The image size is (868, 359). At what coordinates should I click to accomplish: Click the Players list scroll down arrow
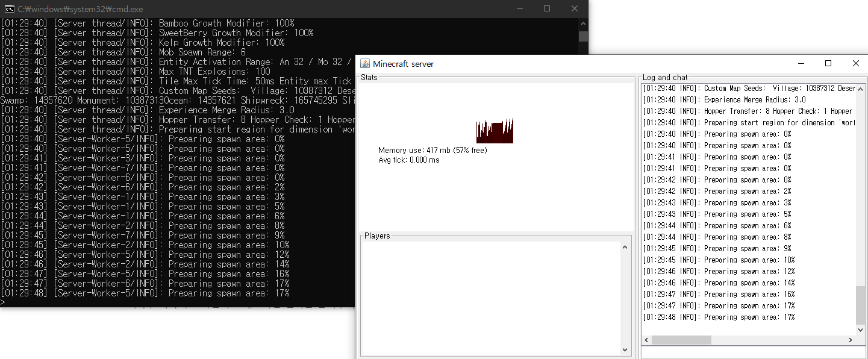[x=625, y=349]
